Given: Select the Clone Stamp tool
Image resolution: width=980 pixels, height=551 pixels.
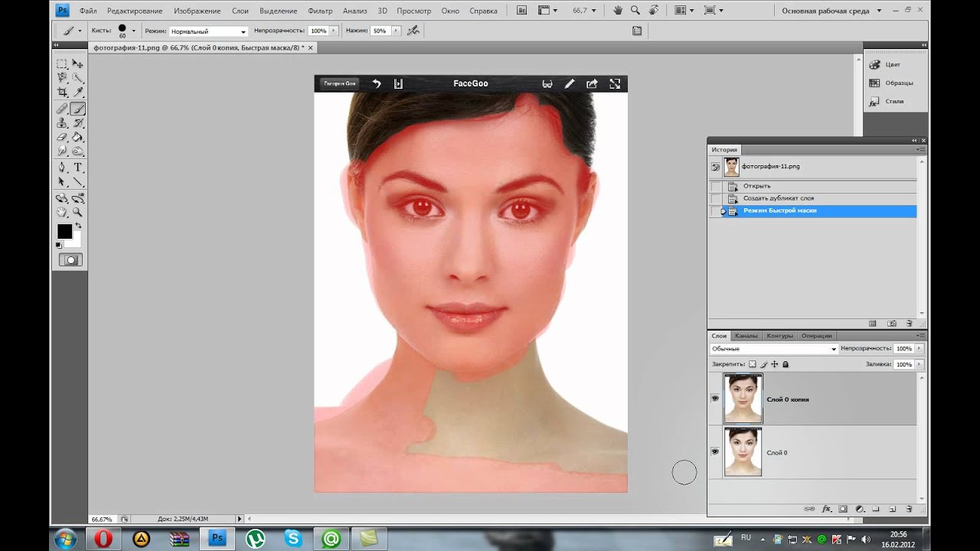Looking at the screenshot, I should tap(62, 123).
